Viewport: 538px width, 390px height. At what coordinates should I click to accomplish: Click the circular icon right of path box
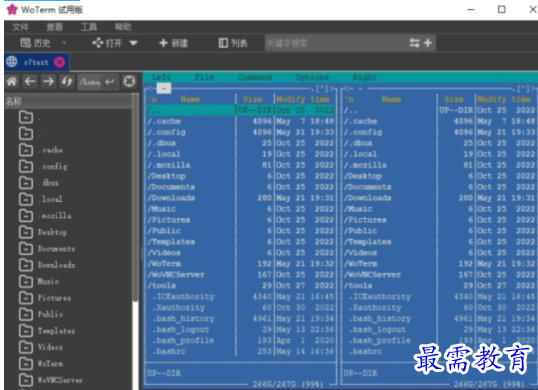pyautogui.click(x=129, y=82)
